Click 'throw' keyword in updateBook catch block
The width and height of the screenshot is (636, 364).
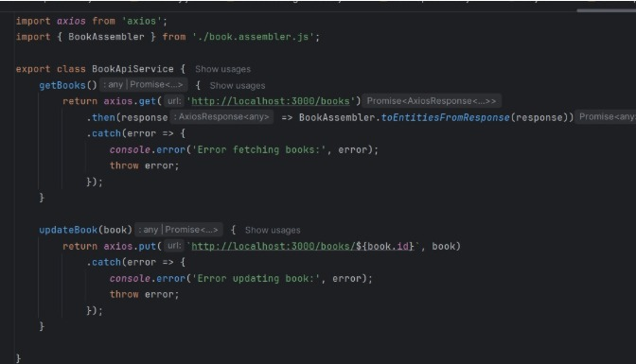(x=124, y=294)
